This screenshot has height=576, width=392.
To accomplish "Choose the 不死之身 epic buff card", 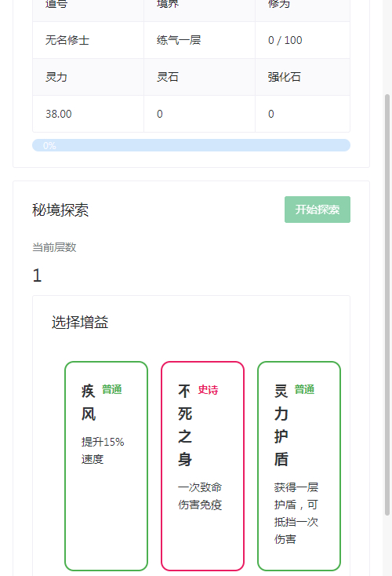I will pos(202,466).
